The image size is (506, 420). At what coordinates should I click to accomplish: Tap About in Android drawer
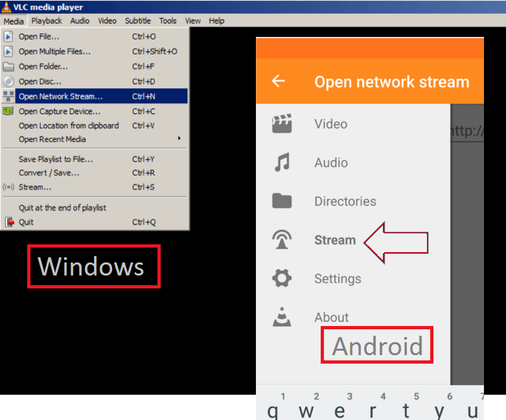point(332,317)
